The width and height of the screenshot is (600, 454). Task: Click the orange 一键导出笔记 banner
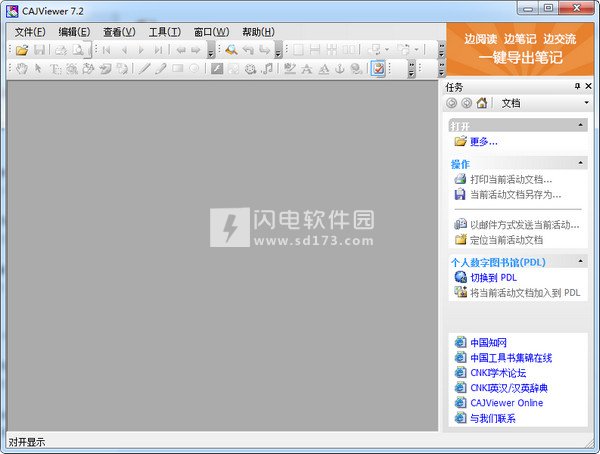point(520,49)
